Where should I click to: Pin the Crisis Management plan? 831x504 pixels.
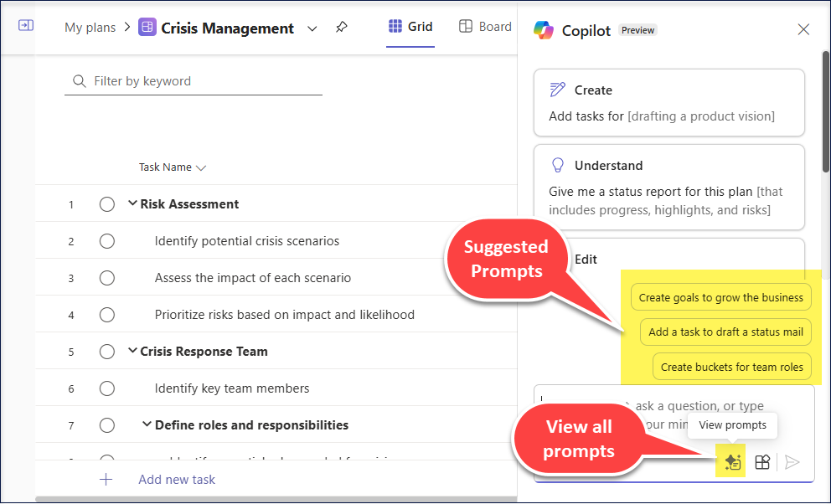(341, 28)
